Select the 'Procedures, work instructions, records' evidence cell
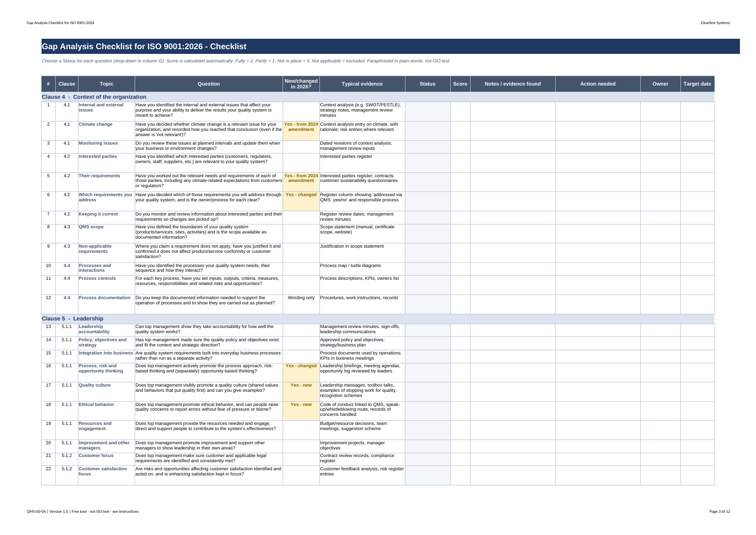Screen dimensions: 756x535 [x=362, y=304]
